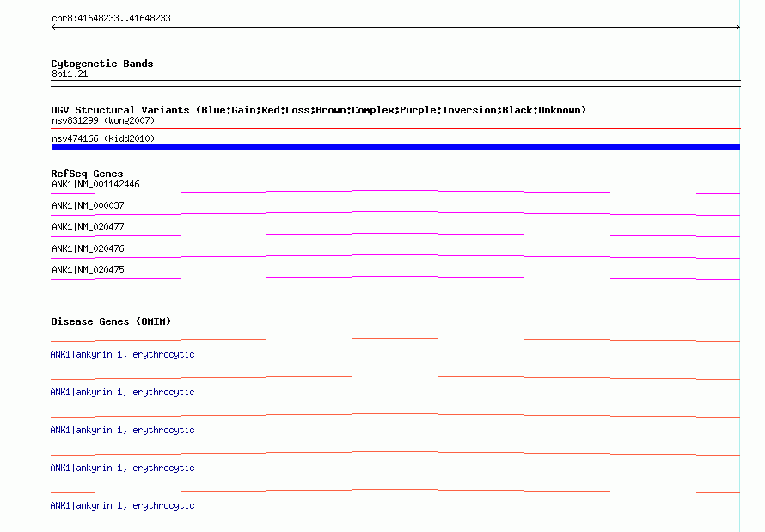The width and height of the screenshot is (765, 532).
Task: Open transcript ANK1|NM_001142446
Action: coord(95,184)
